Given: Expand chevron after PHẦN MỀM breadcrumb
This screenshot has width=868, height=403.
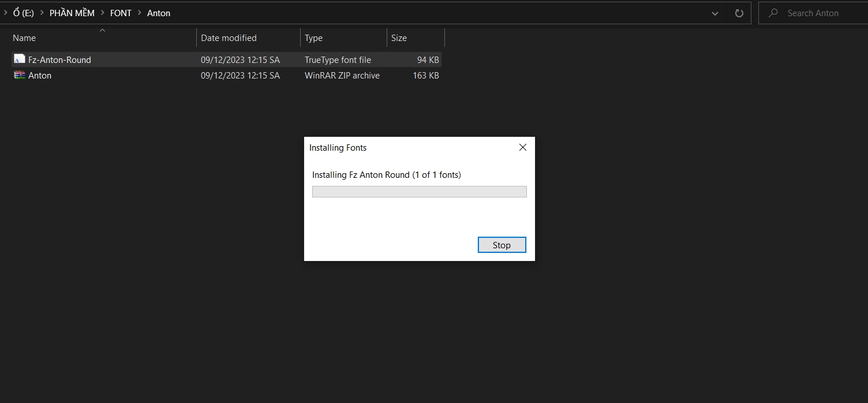Looking at the screenshot, I should [102, 13].
